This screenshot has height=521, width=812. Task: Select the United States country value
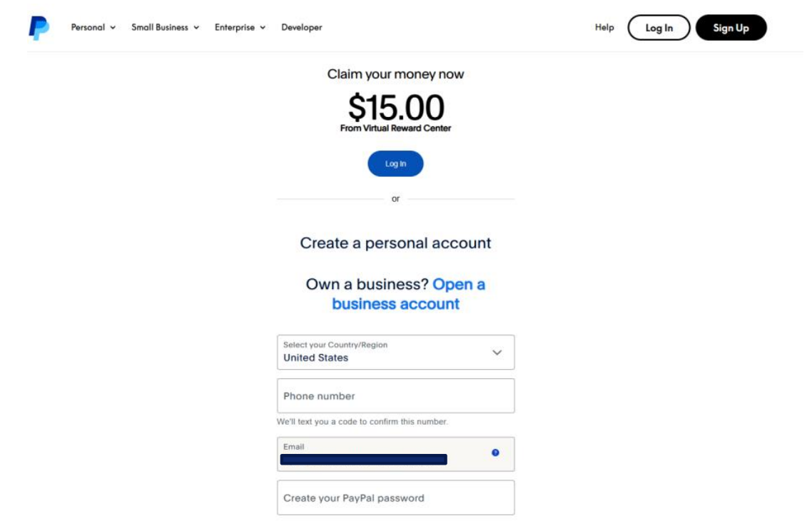(315, 358)
